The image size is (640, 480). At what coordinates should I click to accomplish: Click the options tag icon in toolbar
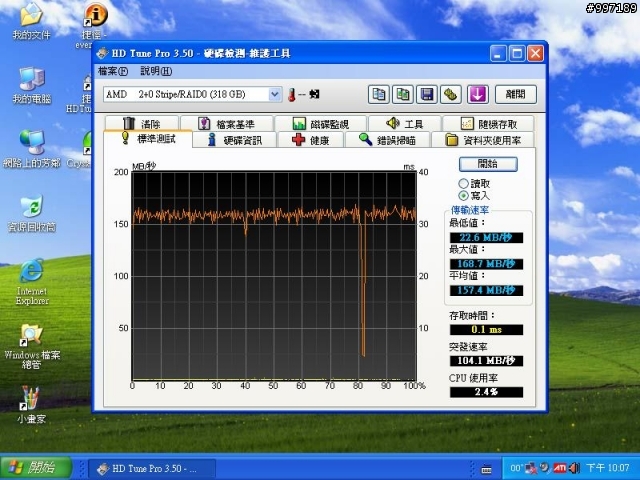(x=451, y=94)
